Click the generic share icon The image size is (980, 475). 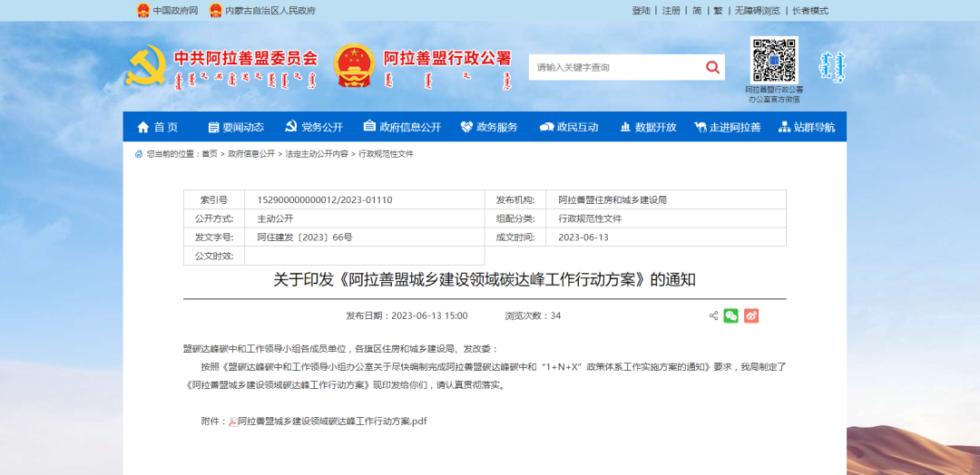coord(713,315)
